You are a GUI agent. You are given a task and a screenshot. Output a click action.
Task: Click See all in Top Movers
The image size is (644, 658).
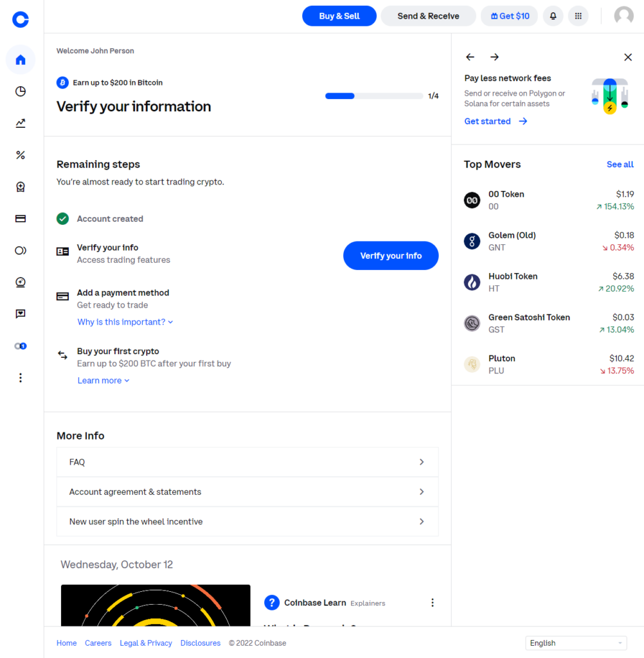pyautogui.click(x=620, y=164)
